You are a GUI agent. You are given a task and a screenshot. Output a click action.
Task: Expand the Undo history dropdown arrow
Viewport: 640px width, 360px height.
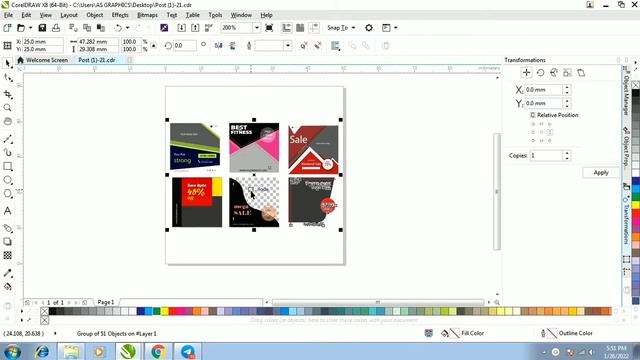tap(127, 28)
